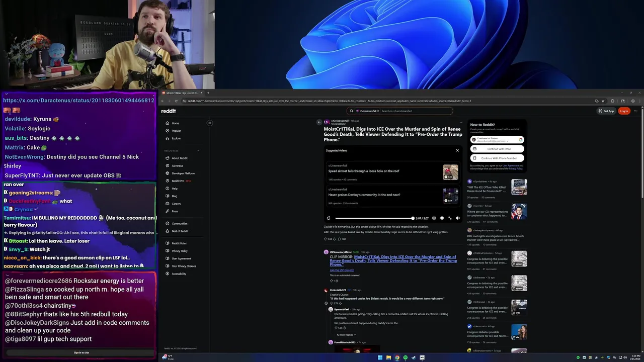644x362 pixels.
Task: Click Continue With Phone Number
Action: (497, 158)
